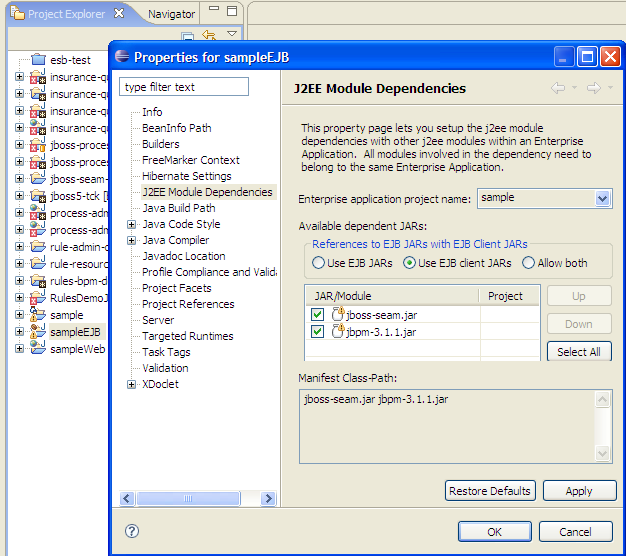Open back history dropdown arrow
The width and height of the screenshot is (626, 556).
(574, 87)
